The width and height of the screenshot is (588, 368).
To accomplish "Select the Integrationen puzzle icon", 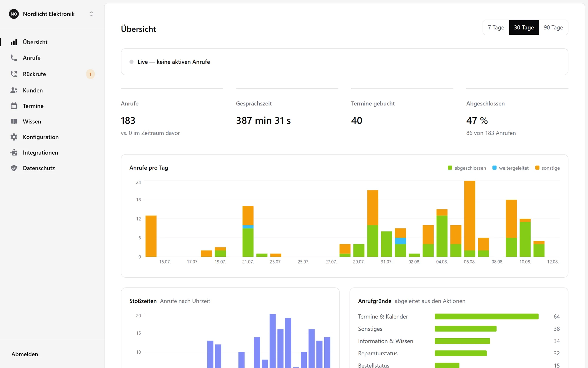I will [x=14, y=152].
